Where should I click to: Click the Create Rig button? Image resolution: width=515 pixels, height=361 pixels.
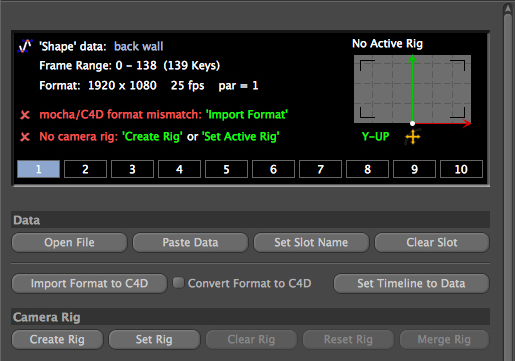click(x=57, y=339)
